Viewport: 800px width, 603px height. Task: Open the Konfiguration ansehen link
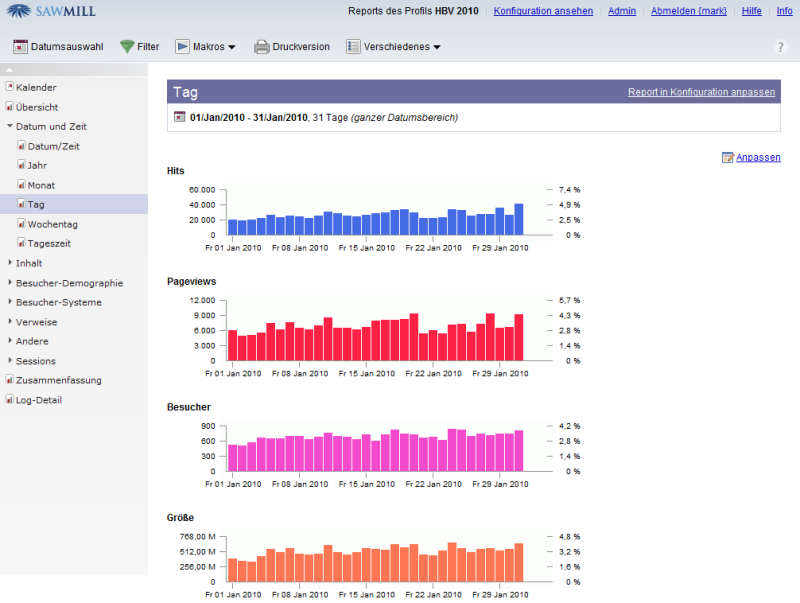pyautogui.click(x=543, y=11)
